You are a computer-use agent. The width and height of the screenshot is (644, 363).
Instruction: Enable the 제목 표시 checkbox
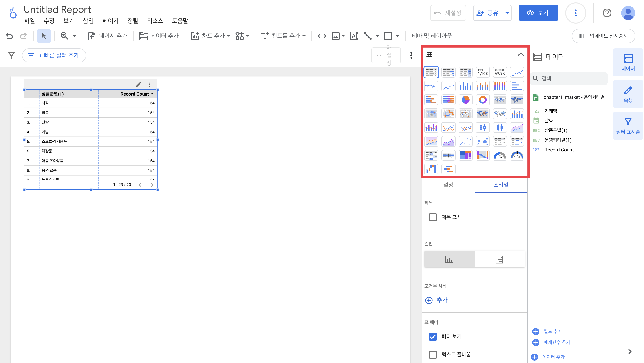433,217
